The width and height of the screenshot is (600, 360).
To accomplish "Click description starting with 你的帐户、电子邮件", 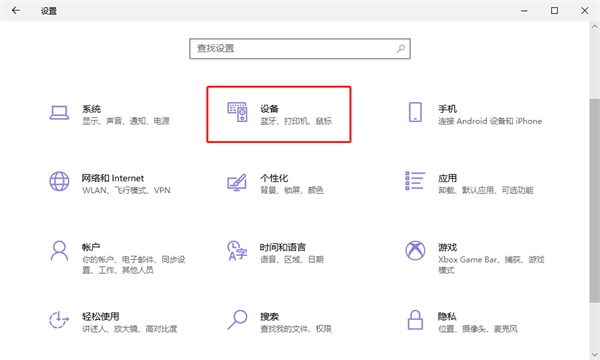I will [x=134, y=265].
